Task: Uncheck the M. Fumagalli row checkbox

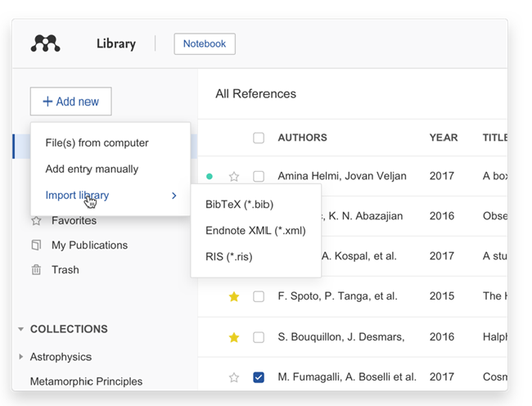Action: tap(259, 377)
